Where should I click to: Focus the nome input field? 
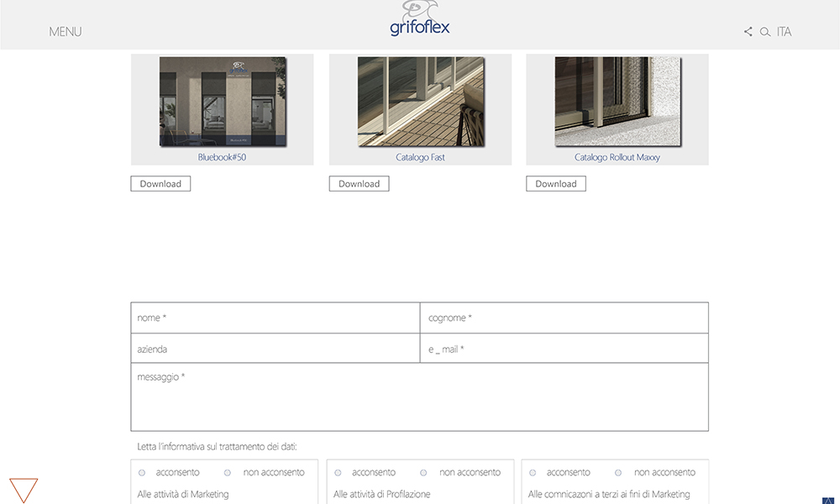tap(276, 318)
